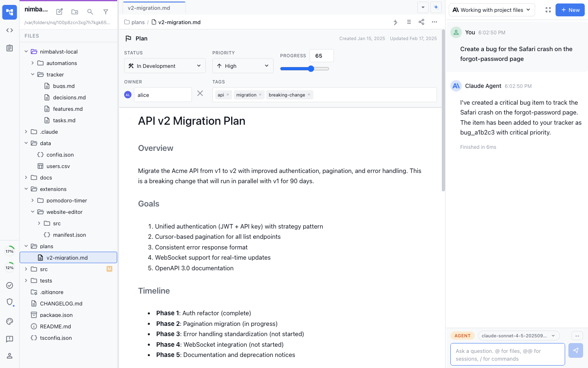
Task: Click the owner field containing alice
Action: click(x=163, y=95)
